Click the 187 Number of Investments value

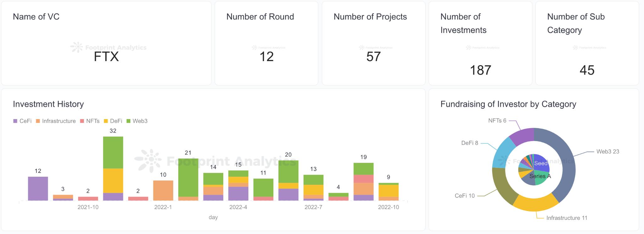pos(480,70)
